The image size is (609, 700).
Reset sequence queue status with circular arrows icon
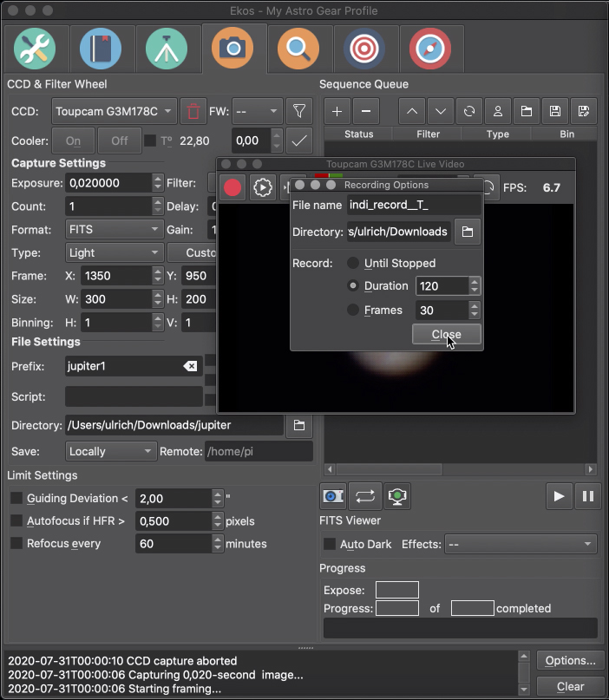pos(469,111)
